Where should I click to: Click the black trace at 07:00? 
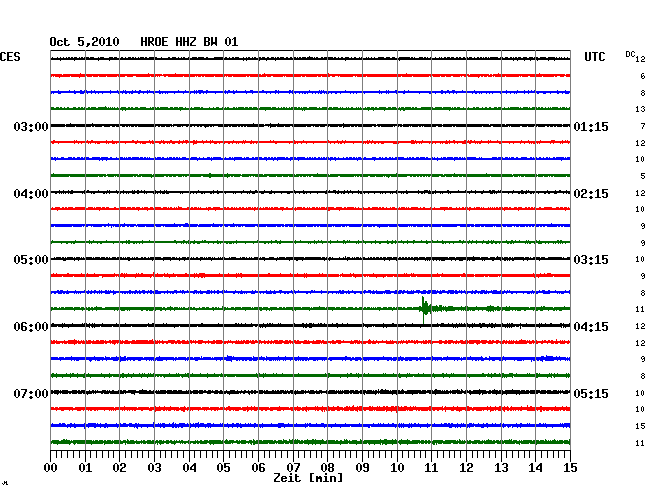[310, 392]
